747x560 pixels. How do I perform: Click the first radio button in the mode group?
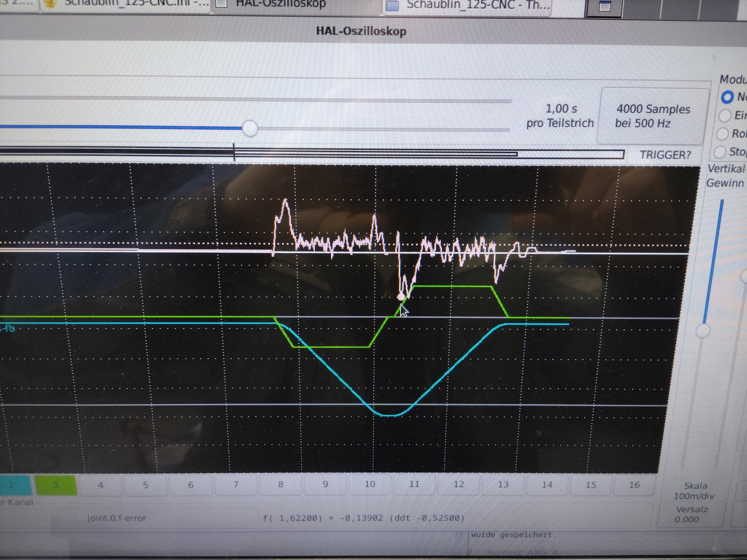727,97
